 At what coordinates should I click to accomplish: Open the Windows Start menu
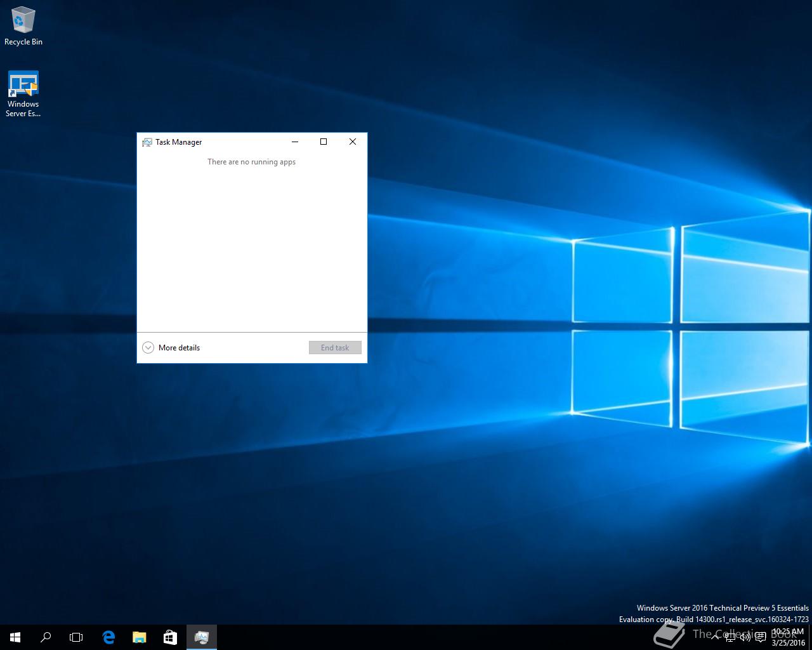tap(15, 637)
